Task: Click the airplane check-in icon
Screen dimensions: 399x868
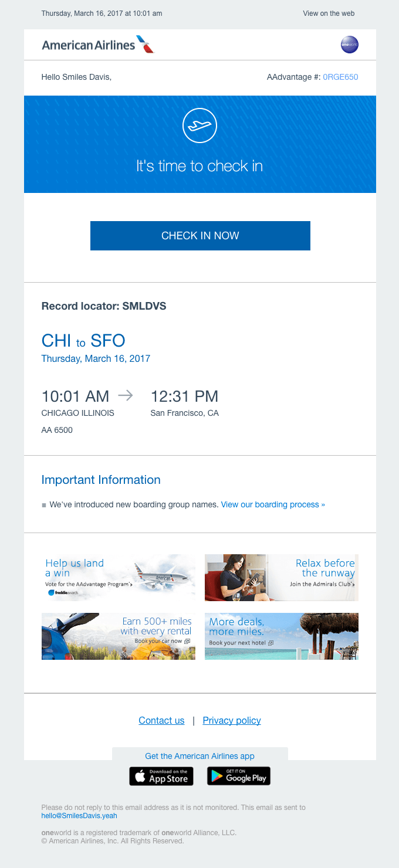Action: [199, 125]
